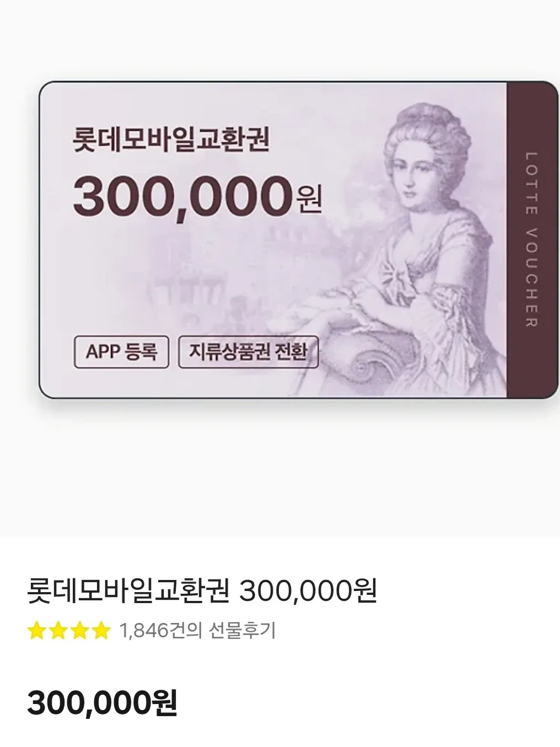Viewport: 560px width, 747px height.
Task: Click the second yellow rating star
Action: point(58,630)
